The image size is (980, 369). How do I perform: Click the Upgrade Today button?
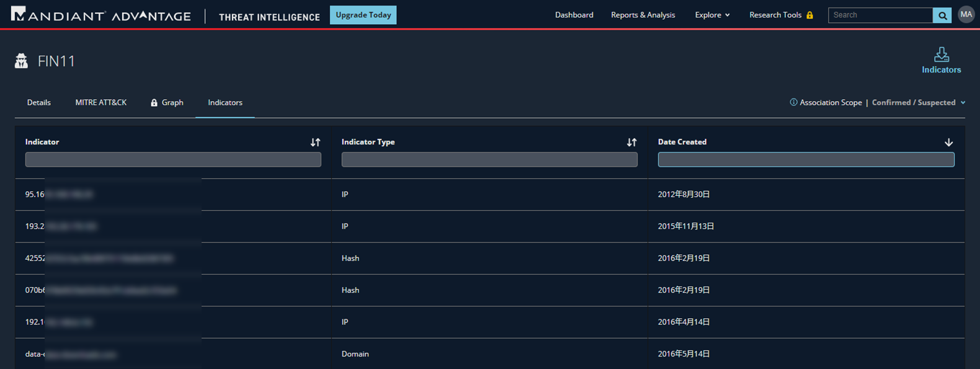tap(363, 15)
